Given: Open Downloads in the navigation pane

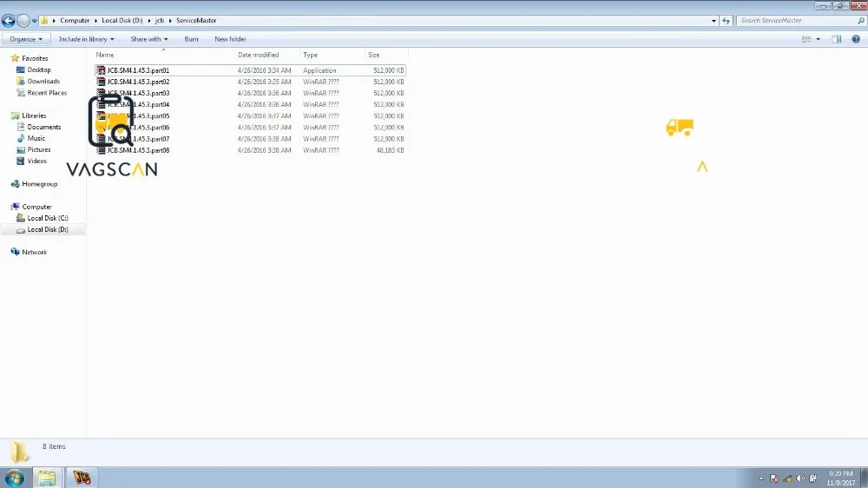Looking at the screenshot, I should pyautogui.click(x=43, y=82).
